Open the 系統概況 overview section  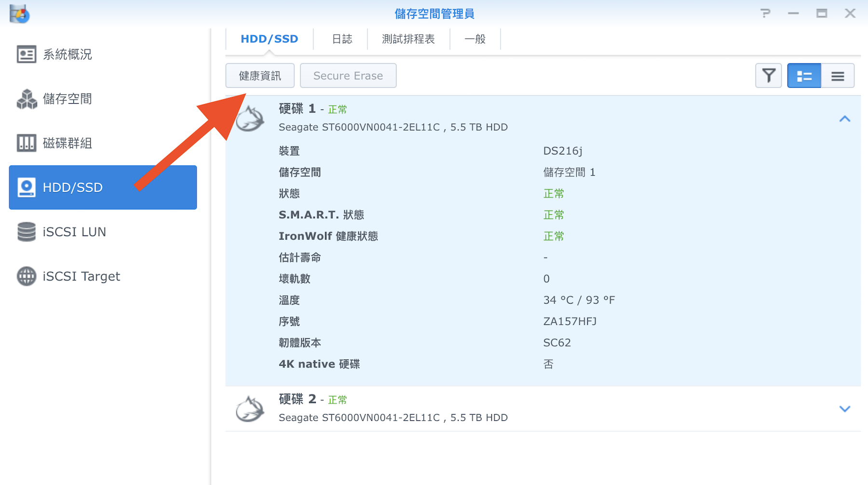click(x=67, y=55)
